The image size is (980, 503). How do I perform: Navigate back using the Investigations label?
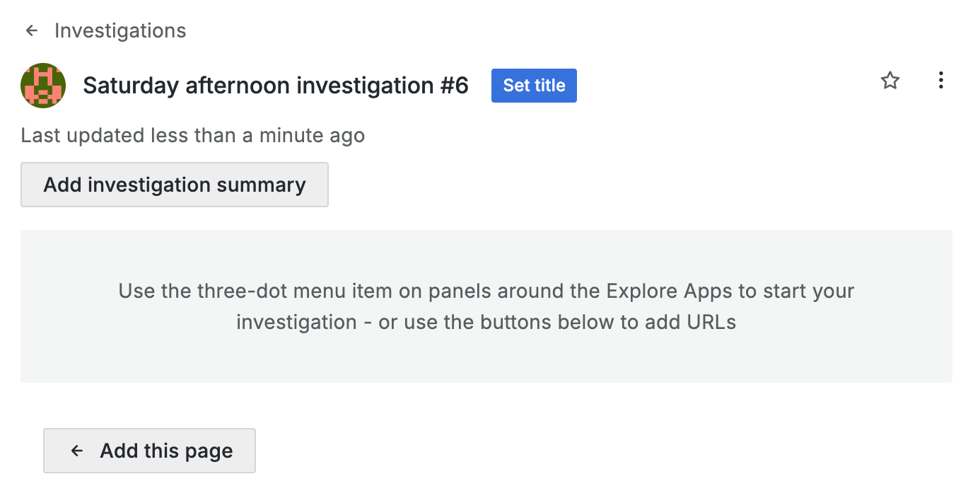tap(120, 31)
